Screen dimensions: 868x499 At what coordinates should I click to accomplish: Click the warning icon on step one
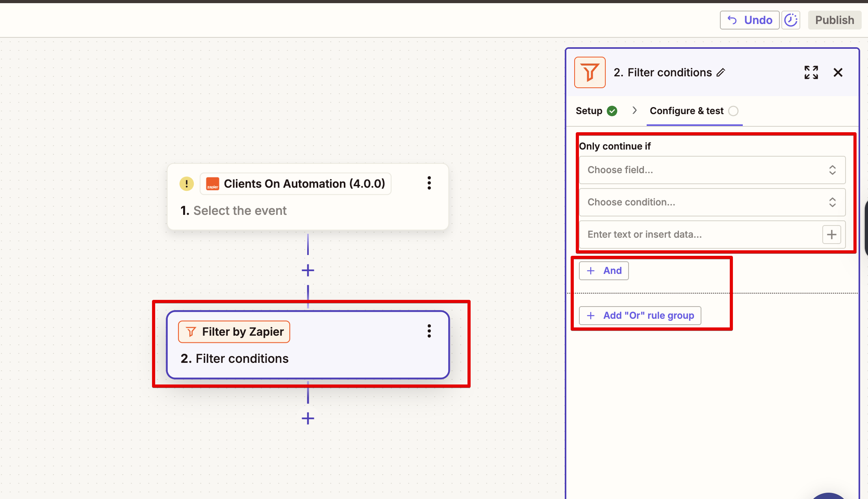click(186, 183)
